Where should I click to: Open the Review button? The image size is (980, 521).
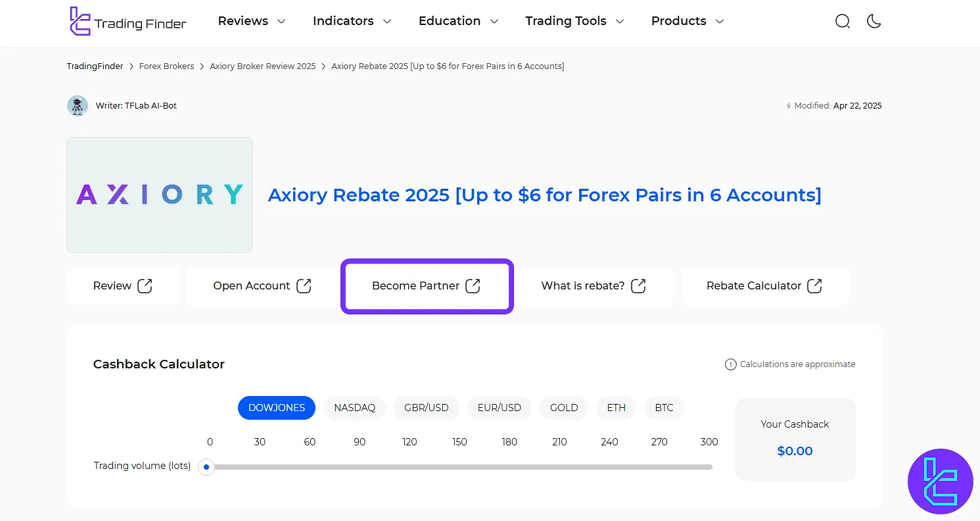click(x=122, y=286)
